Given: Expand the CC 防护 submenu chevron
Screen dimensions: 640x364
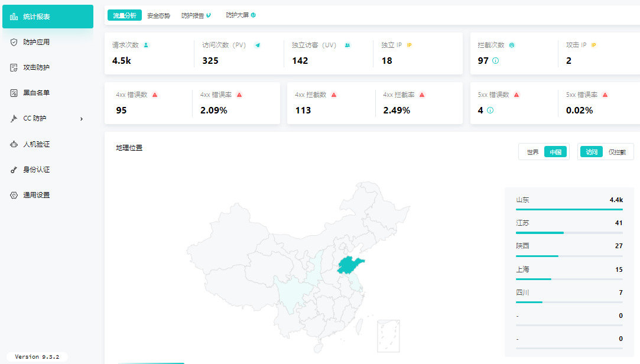Looking at the screenshot, I should 82,119.
